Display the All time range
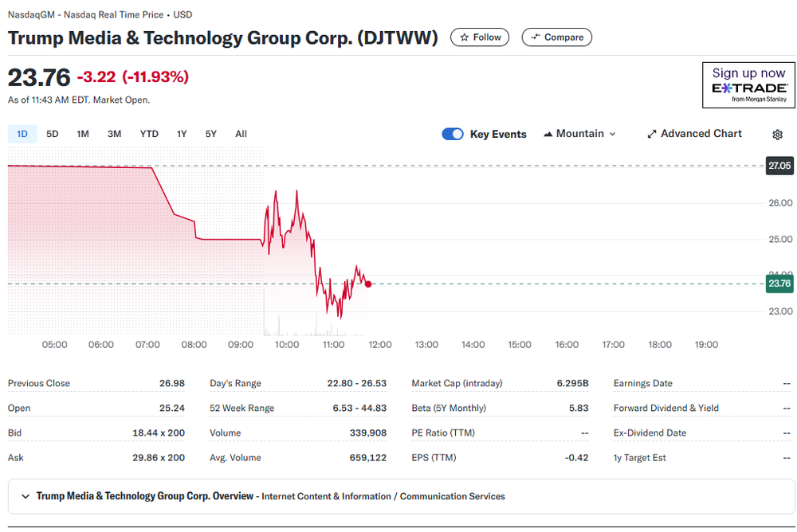 tap(241, 134)
